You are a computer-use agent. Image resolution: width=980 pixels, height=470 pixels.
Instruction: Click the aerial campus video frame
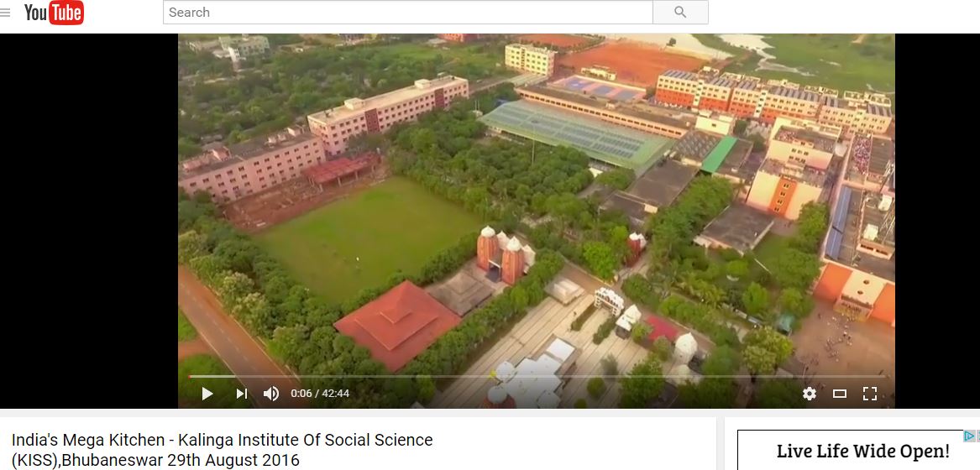tap(537, 206)
